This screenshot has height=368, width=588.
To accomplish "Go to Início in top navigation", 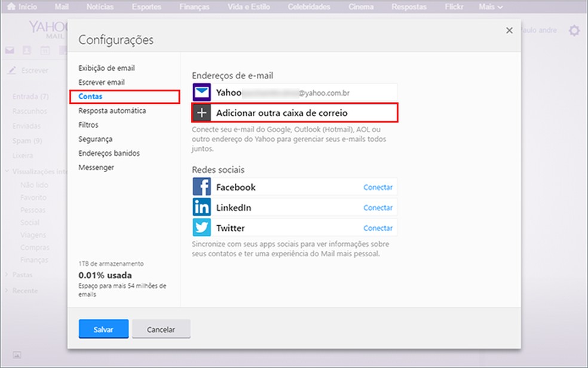I will [x=27, y=7].
